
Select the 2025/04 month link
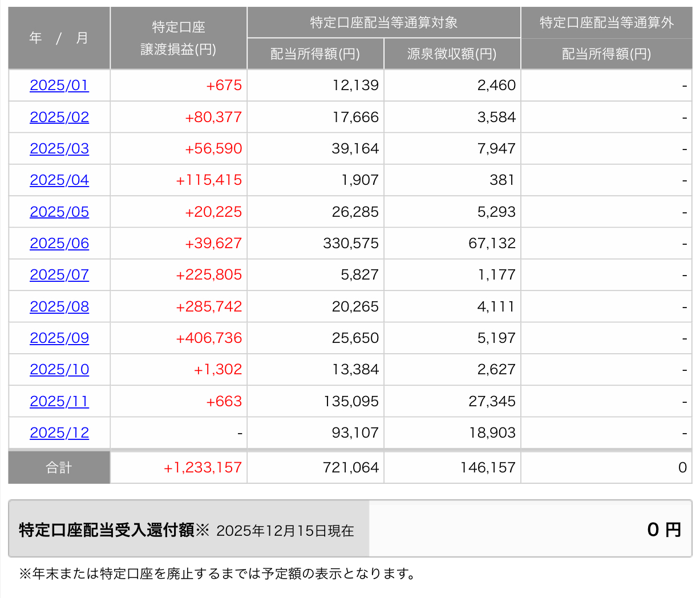pyautogui.click(x=59, y=180)
